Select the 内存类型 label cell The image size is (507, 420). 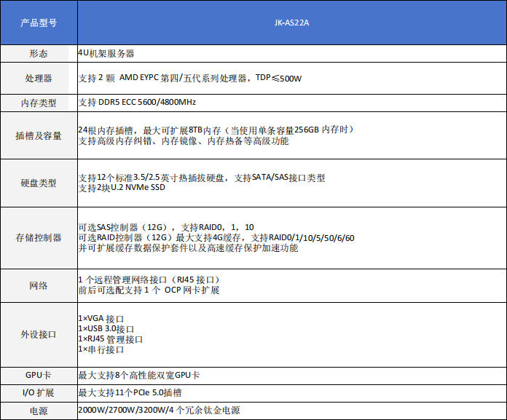point(38,103)
